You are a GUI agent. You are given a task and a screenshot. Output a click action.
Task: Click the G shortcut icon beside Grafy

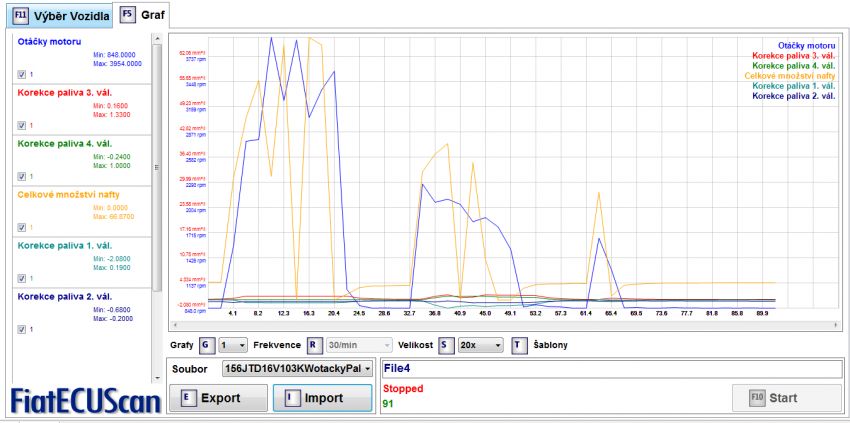[x=206, y=345]
